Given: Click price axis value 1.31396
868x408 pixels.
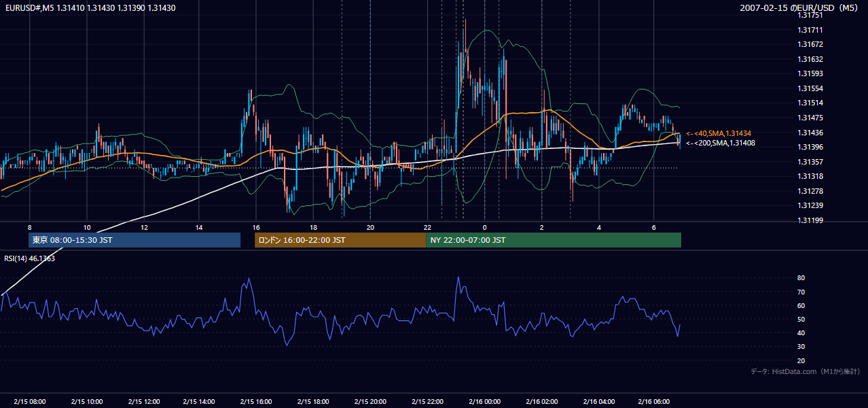Looking at the screenshot, I should coord(810,147).
